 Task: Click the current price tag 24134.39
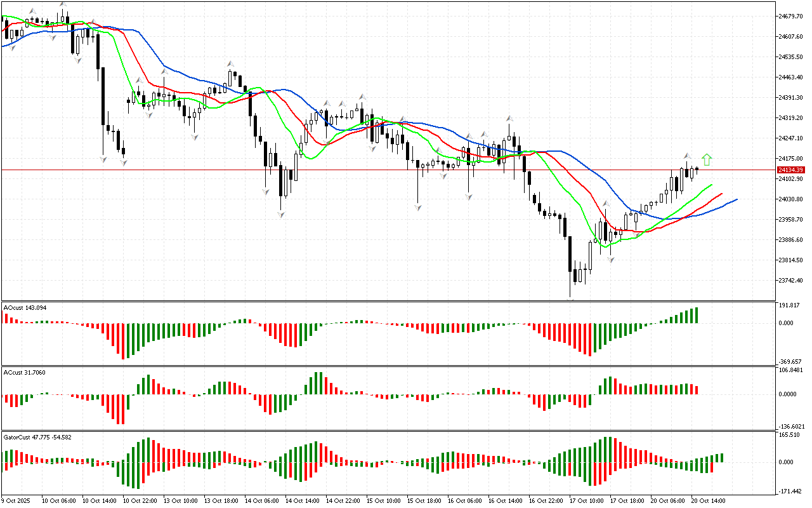click(790, 170)
